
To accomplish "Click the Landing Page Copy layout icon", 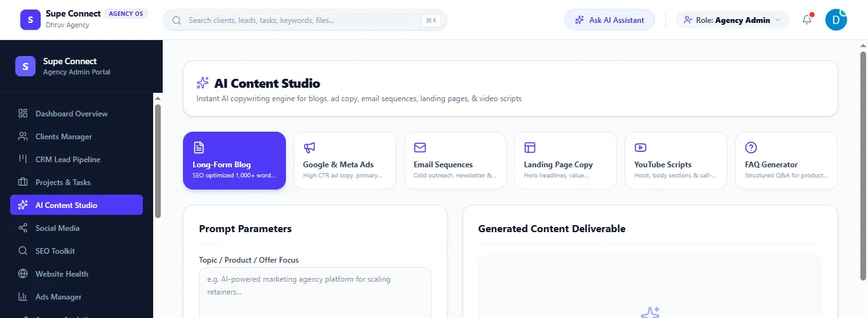I will tap(530, 148).
